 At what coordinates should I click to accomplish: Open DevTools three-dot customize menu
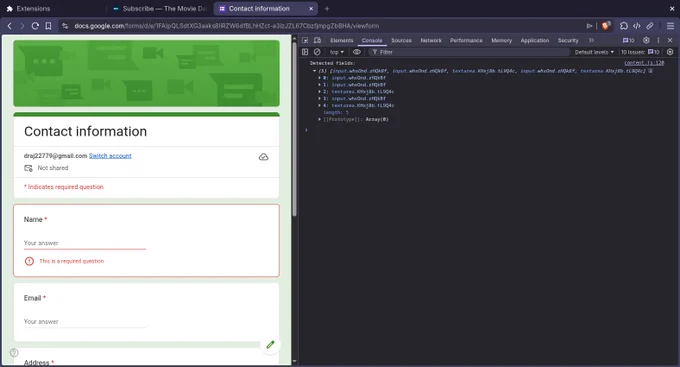658,40
